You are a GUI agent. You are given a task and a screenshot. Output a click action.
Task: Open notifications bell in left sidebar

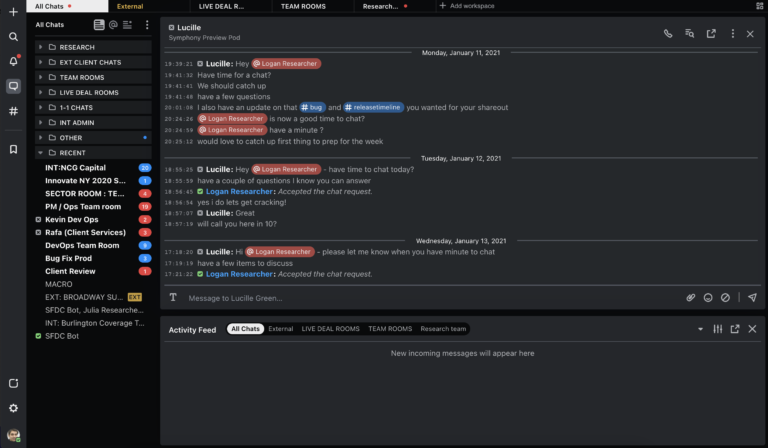[13, 61]
